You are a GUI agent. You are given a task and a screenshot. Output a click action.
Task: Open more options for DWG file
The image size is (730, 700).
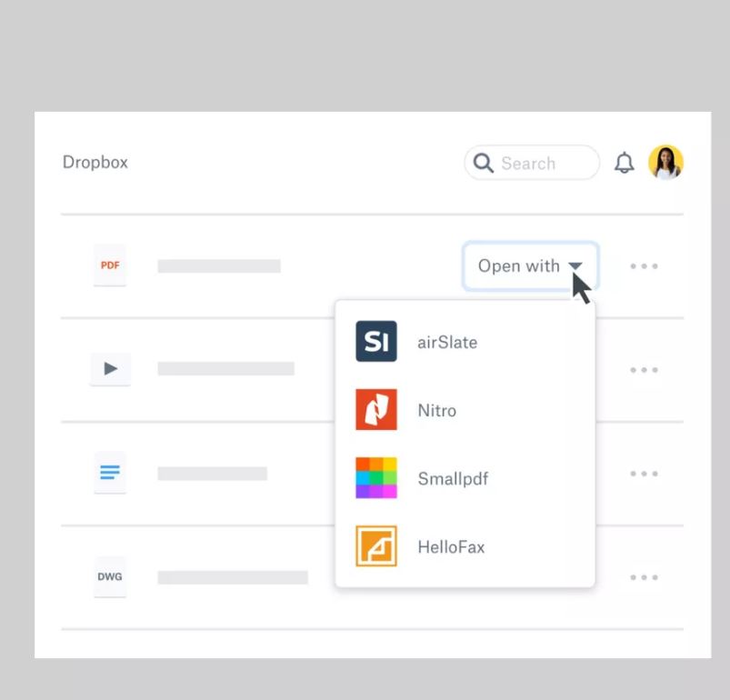point(644,577)
